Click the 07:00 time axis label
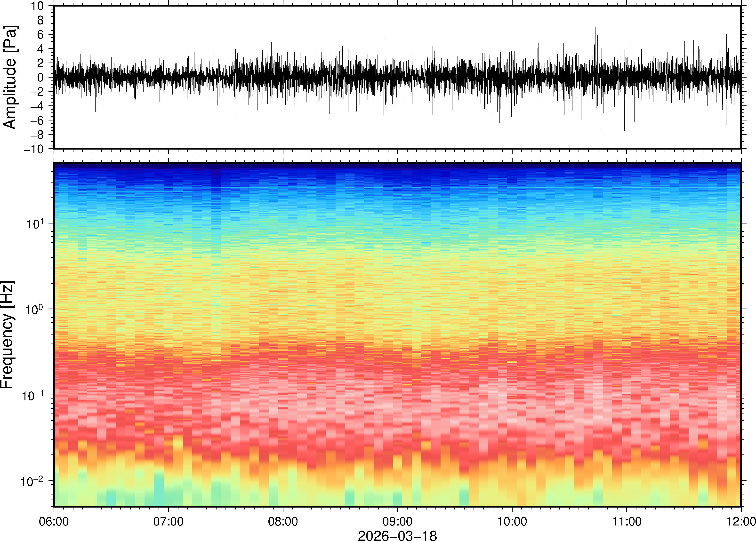 pos(168,521)
